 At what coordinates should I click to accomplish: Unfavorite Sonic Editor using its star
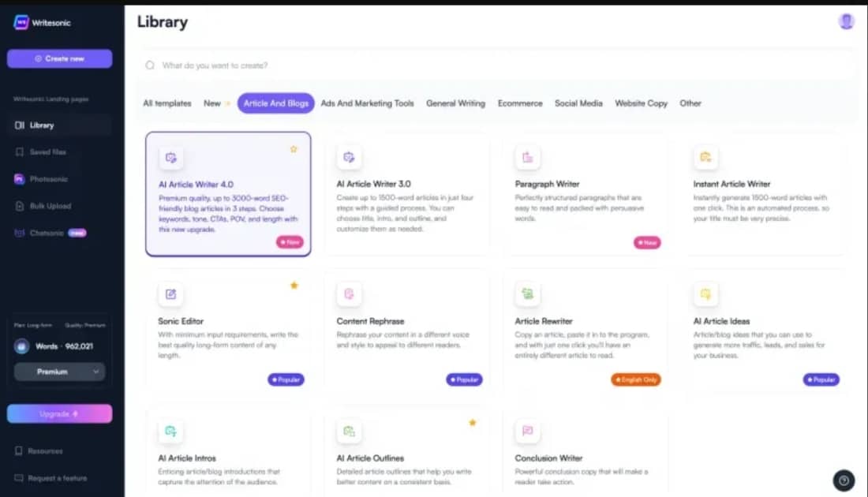pos(294,286)
